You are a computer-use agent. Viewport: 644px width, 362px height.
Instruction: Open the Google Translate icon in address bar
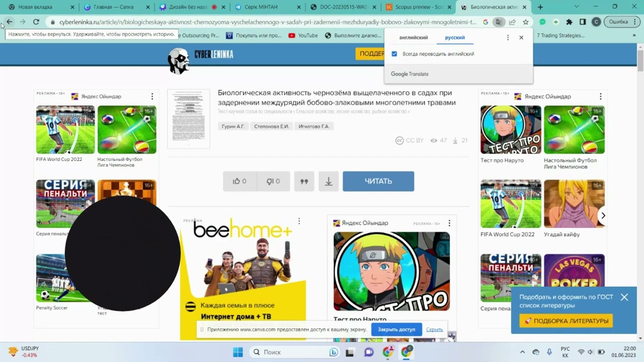coord(499,22)
